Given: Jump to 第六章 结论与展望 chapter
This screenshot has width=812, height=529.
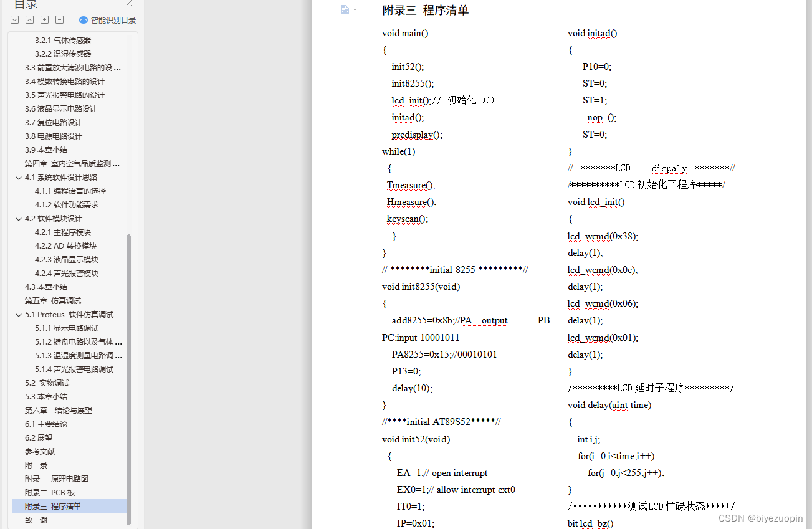Looking at the screenshot, I should tap(59, 411).
